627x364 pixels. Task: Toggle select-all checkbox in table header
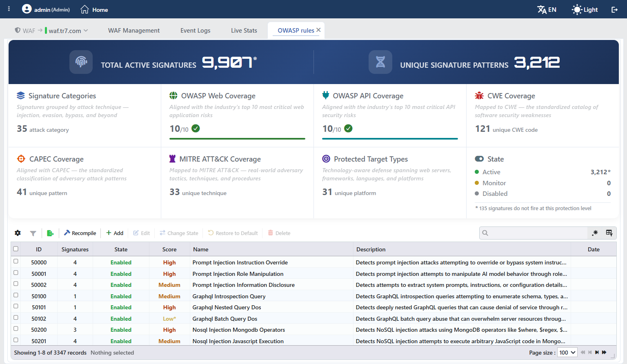pos(16,249)
